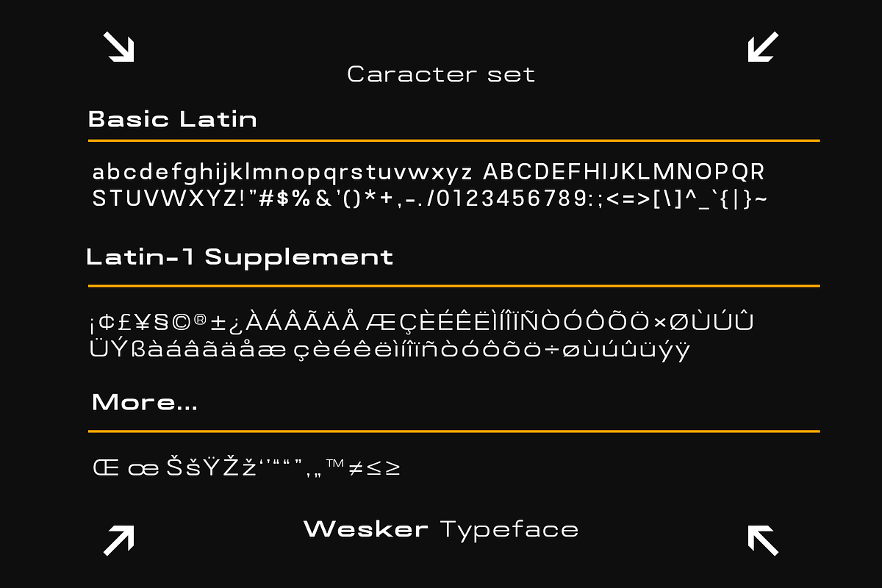Click the Wesker Typeface label
The width and height of the screenshot is (882, 588).
441,529
